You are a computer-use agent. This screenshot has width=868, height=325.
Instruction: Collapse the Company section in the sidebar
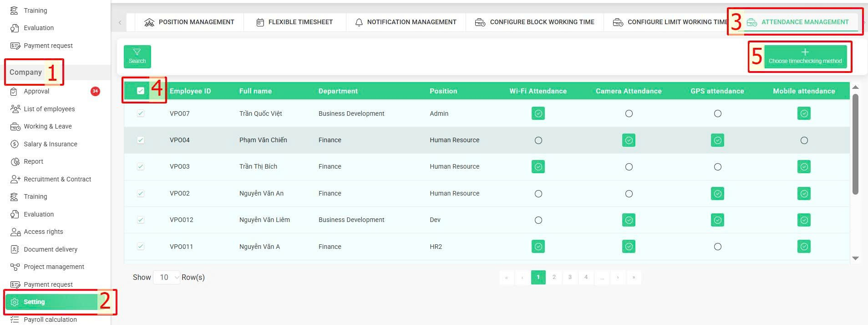pyautogui.click(x=25, y=72)
